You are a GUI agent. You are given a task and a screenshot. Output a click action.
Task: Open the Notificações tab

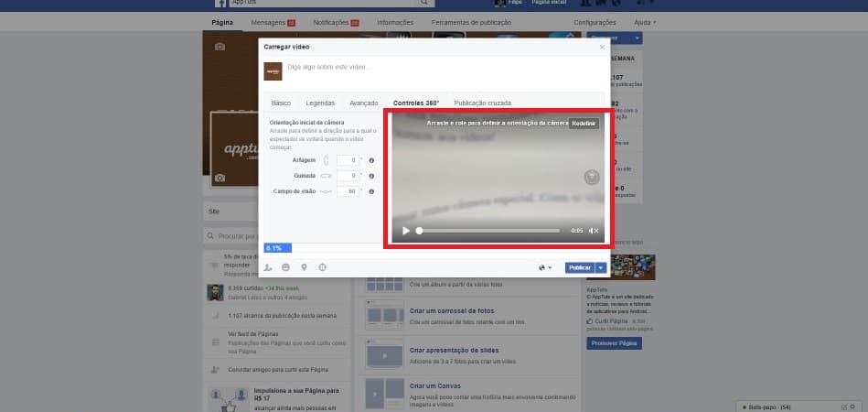point(336,23)
